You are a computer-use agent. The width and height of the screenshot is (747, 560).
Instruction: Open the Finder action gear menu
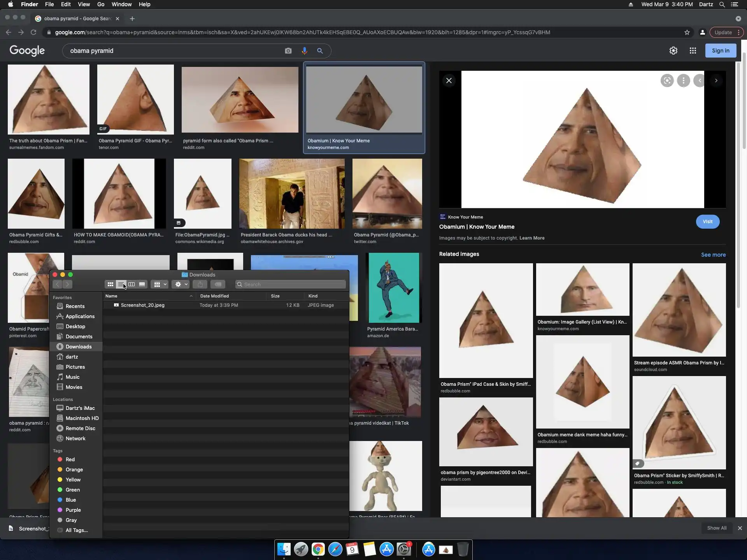coord(181,284)
